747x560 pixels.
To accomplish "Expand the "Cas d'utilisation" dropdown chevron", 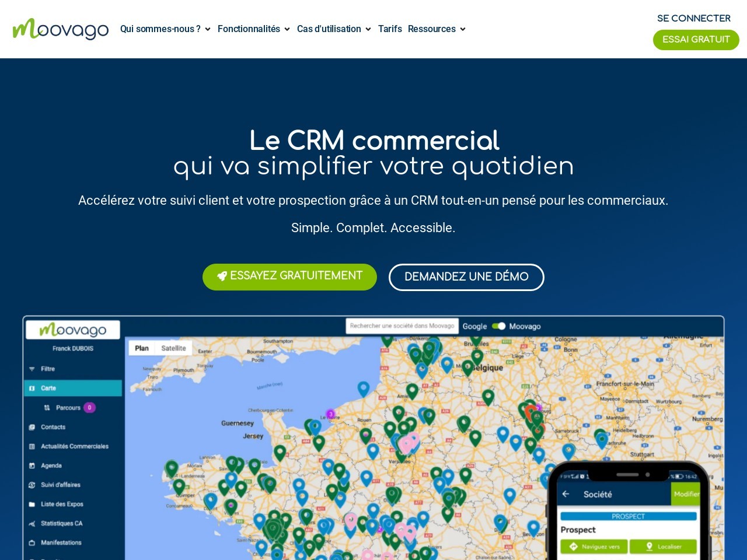I will (368, 29).
